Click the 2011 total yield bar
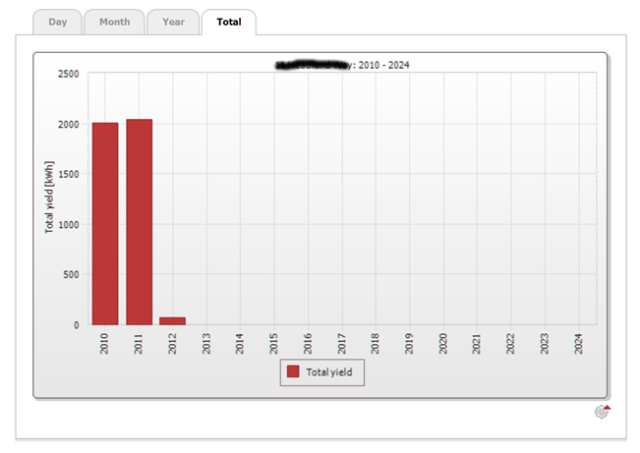Viewport: 640px width, 453px height. [139, 222]
